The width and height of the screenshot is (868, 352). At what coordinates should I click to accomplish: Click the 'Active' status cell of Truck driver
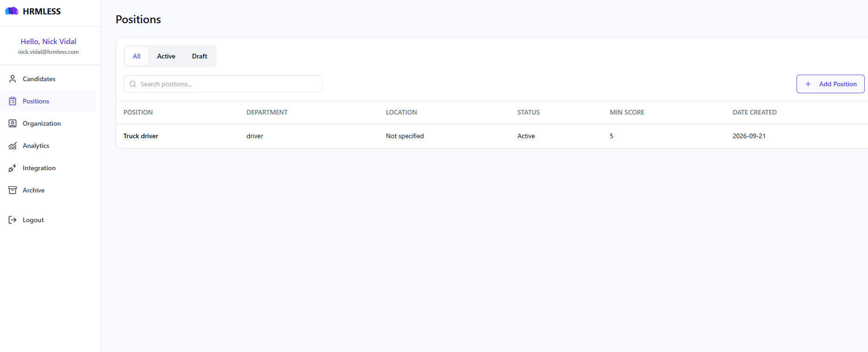(x=526, y=136)
